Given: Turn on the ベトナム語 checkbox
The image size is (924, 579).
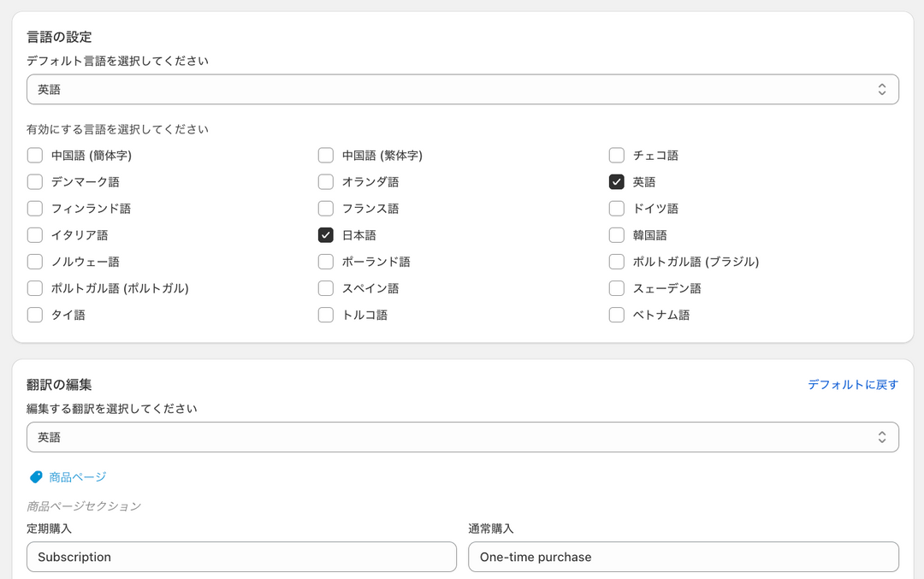Looking at the screenshot, I should pyautogui.click(x=617, y=315).
